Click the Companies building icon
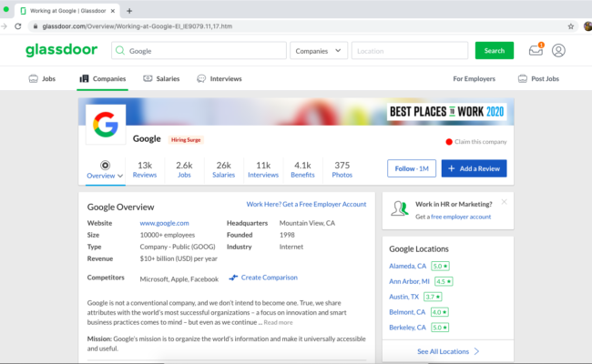This screenshot has width=592, height=364. [x=84, y=78]
